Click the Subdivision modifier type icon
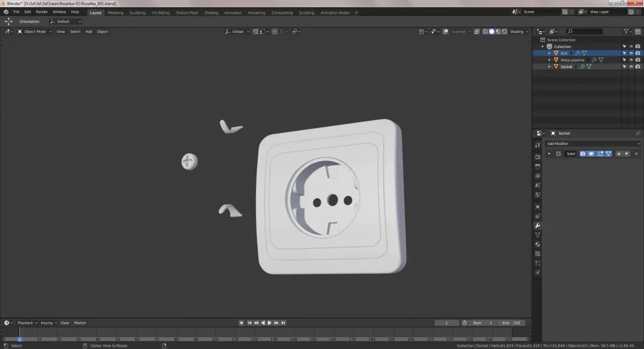 tap(558, 154)
